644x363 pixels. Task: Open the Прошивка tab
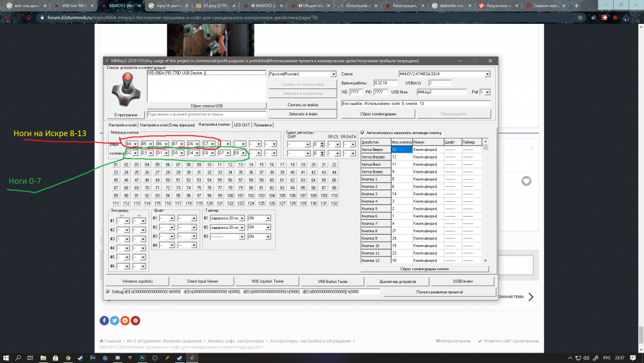click(x=263, y=124)
